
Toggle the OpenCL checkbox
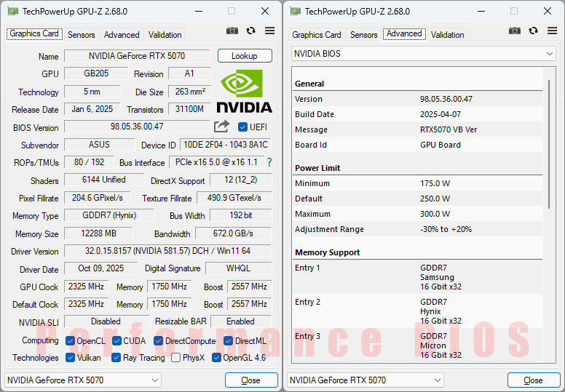71,341
